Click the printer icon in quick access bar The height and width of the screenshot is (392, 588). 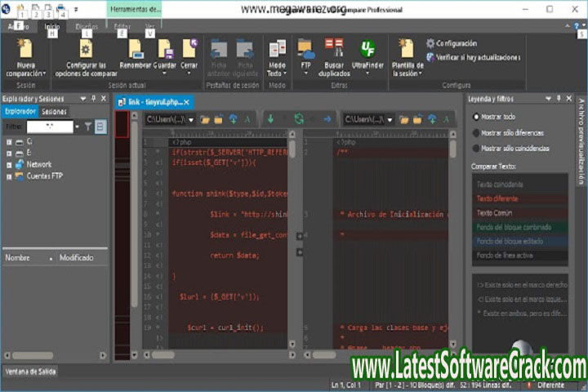click(x=60, y=7)
